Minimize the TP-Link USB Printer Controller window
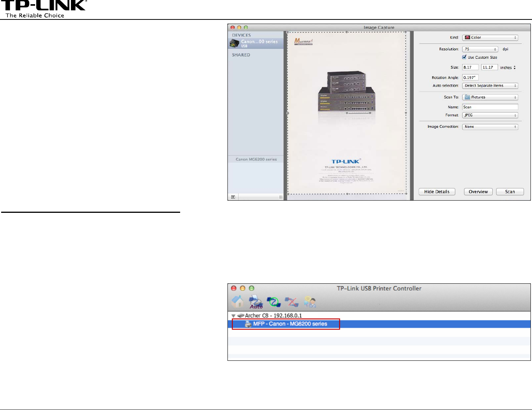 pyautogui.click(x=243, y=288)
